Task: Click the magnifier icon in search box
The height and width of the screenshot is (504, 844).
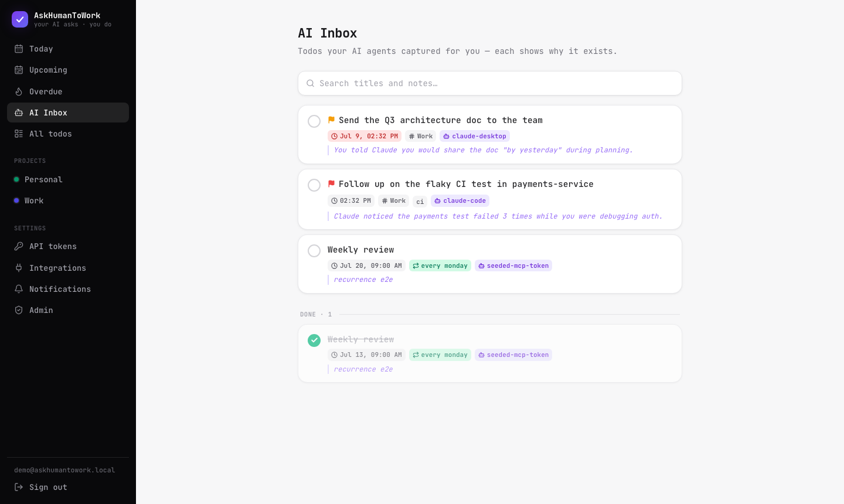Action: (x=311, y=83)
